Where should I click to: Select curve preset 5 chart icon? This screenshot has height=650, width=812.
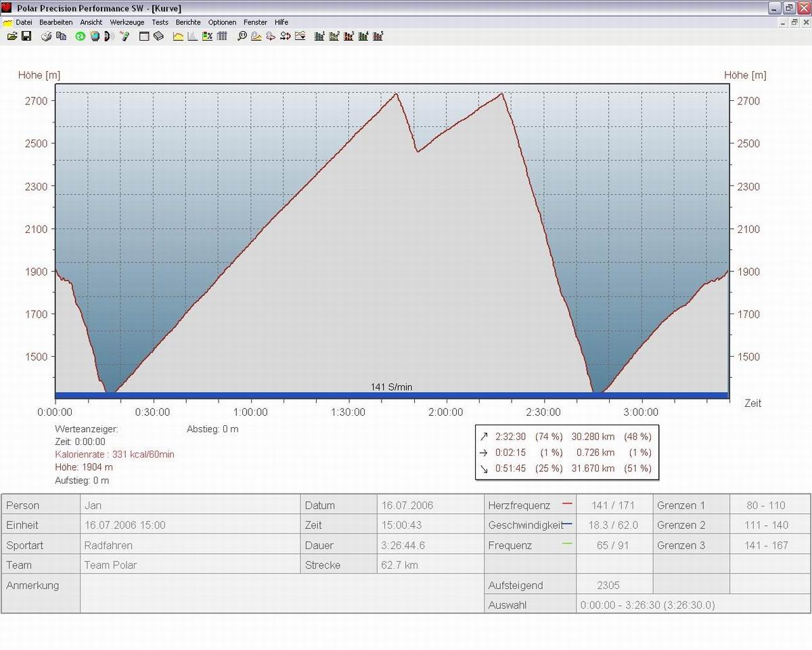378,36
